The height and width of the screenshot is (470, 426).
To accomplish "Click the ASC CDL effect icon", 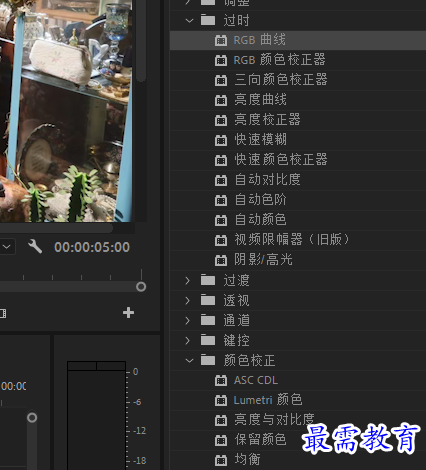I will click(221, 380).
